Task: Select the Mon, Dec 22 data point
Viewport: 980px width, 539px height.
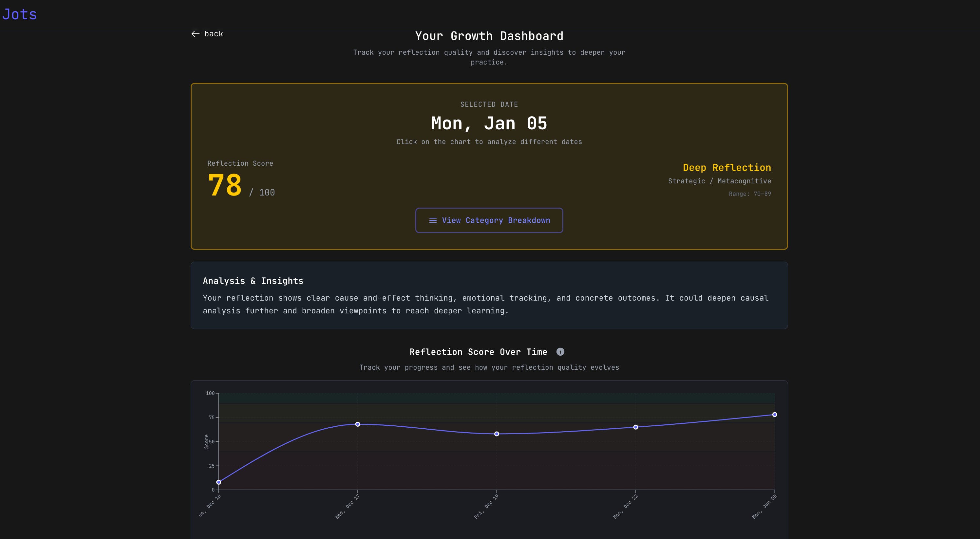Action: coord(635,427)
